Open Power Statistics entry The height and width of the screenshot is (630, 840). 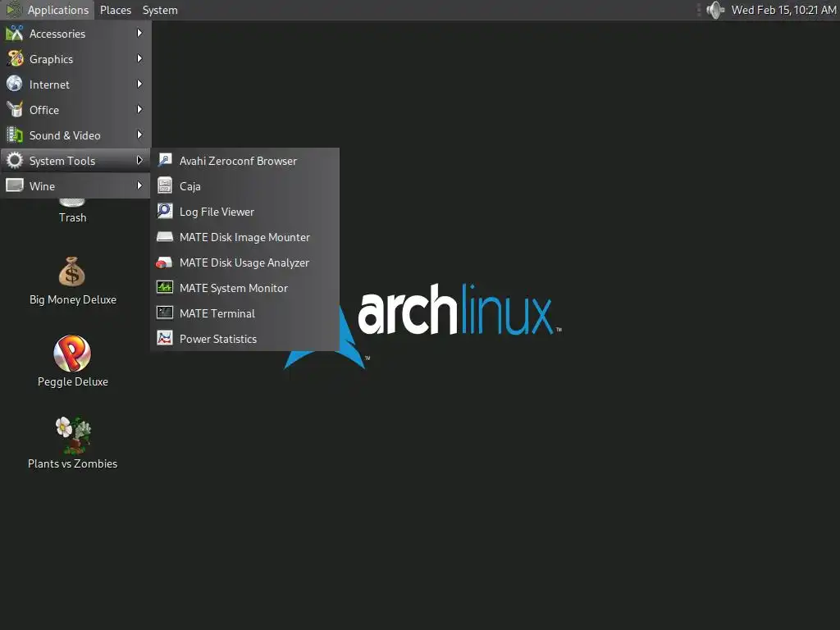pos(245,339)
